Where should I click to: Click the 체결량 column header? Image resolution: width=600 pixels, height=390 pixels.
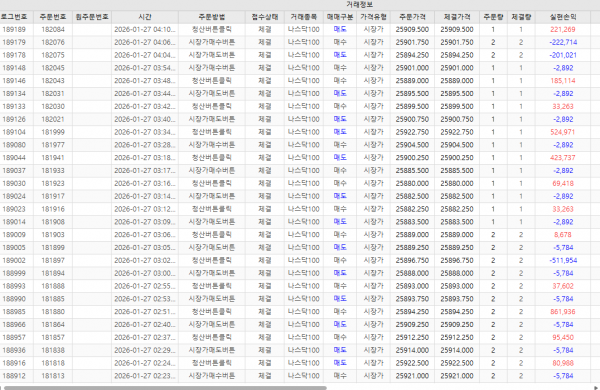521,17
